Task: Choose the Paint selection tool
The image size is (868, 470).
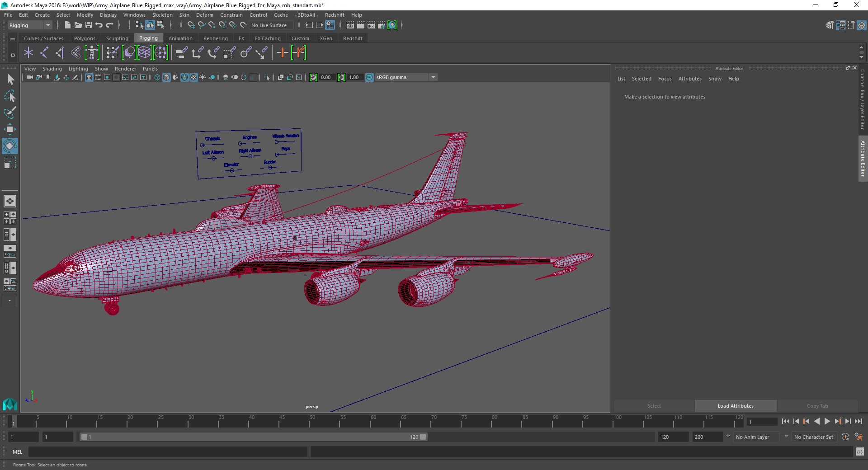Action: click(10, 112)
